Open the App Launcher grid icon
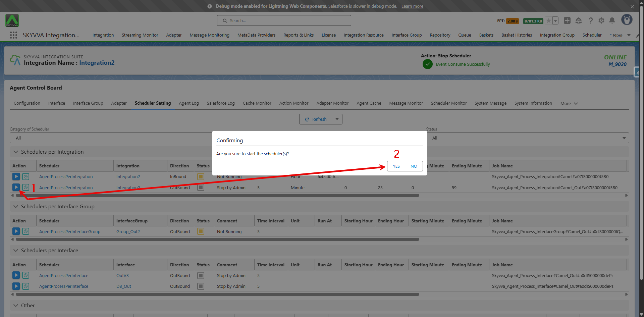The width and height of the screenshot is (644, 317). coord(13,35)
